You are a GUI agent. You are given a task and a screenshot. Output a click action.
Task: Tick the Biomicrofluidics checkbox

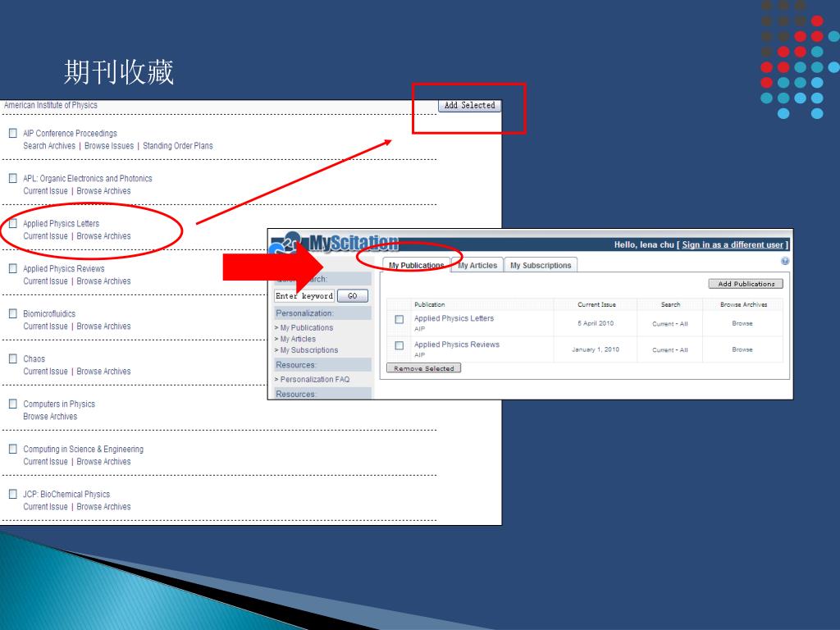point(13,313)
